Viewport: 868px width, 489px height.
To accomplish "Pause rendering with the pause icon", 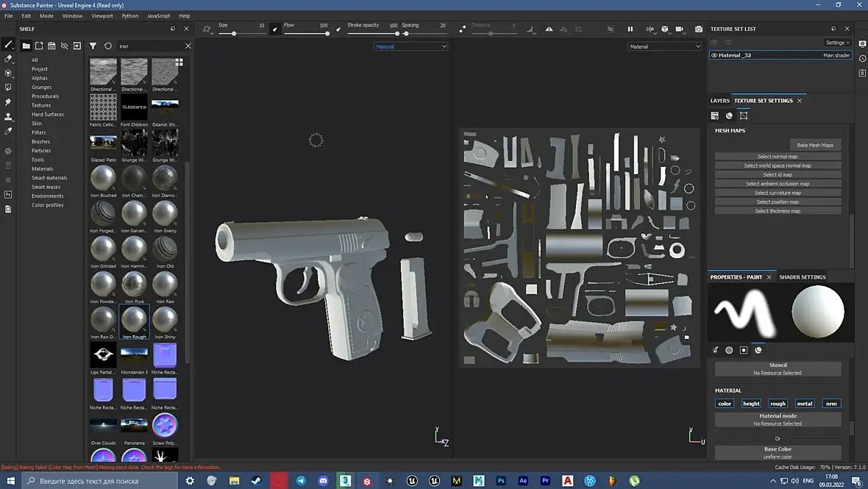I will point(630,29).
